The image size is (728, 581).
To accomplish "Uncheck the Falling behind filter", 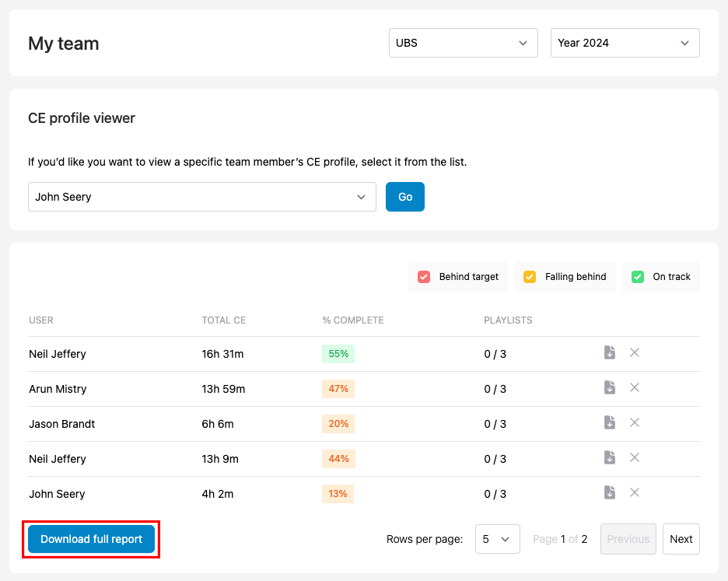I will [530, 277].
